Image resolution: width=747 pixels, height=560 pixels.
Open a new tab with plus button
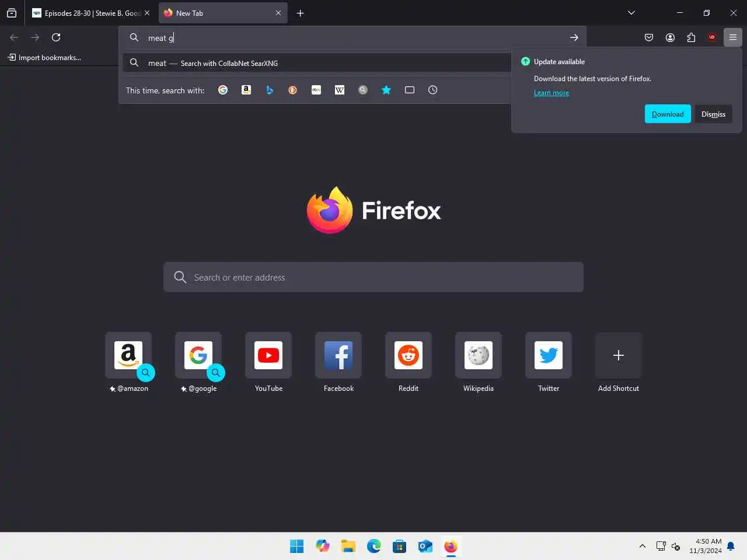click(300, 13)
